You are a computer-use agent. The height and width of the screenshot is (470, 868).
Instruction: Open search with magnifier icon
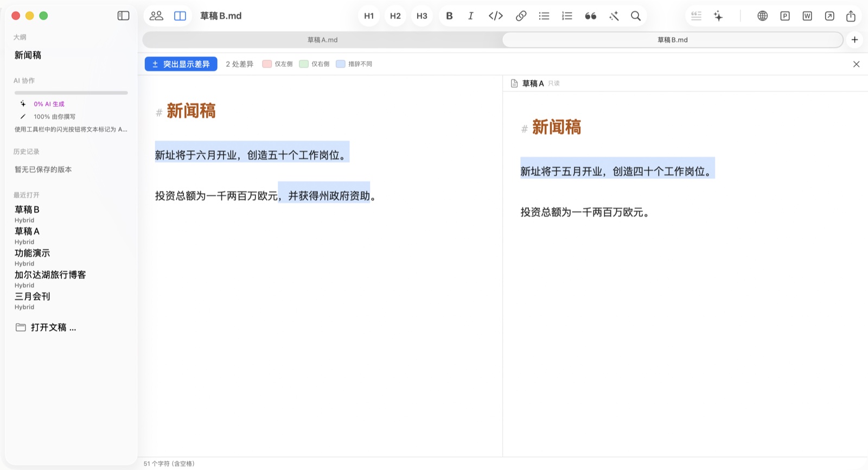point(636,16)
